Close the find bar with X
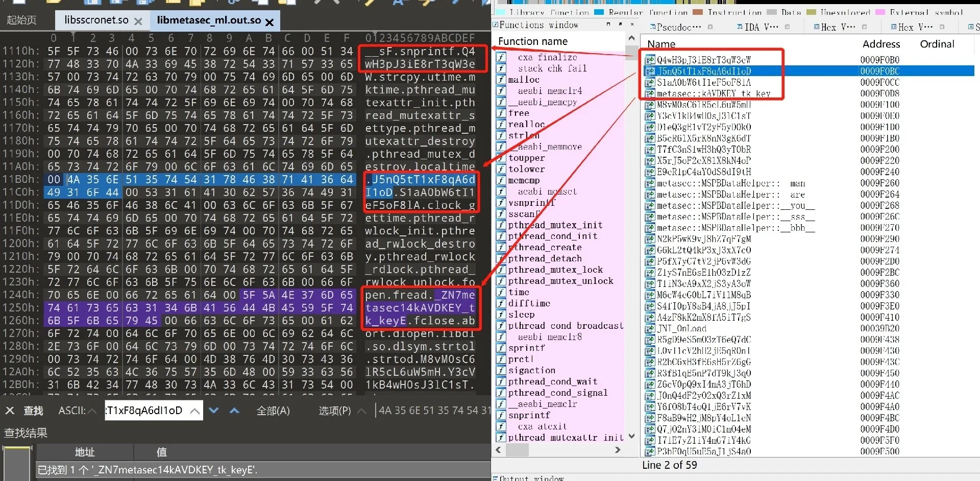Screen dimensions: 980x481 [10, 411]
